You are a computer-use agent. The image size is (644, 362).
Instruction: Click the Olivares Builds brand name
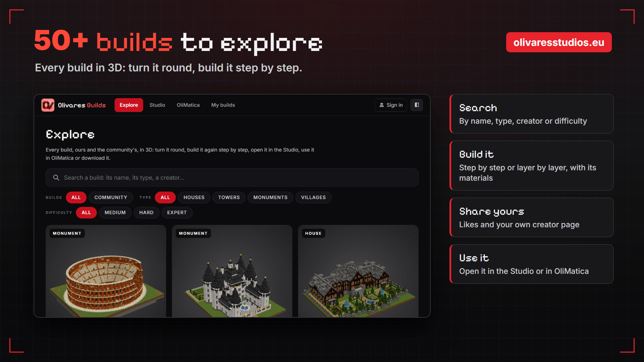pyautogui.click(x=82, y=105)
